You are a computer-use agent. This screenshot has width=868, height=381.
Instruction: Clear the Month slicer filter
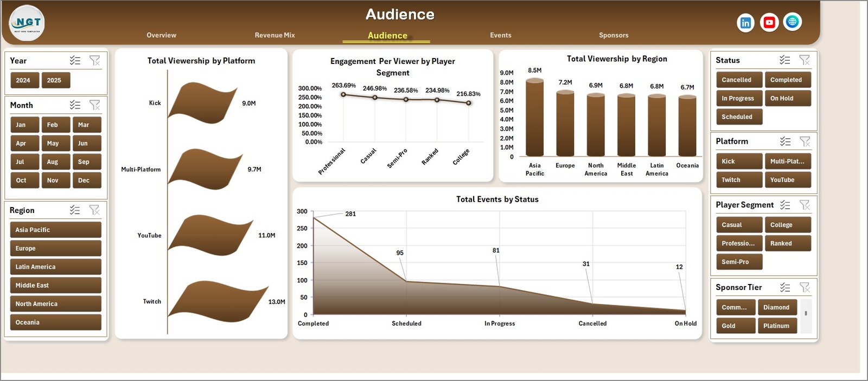[95, 105]
